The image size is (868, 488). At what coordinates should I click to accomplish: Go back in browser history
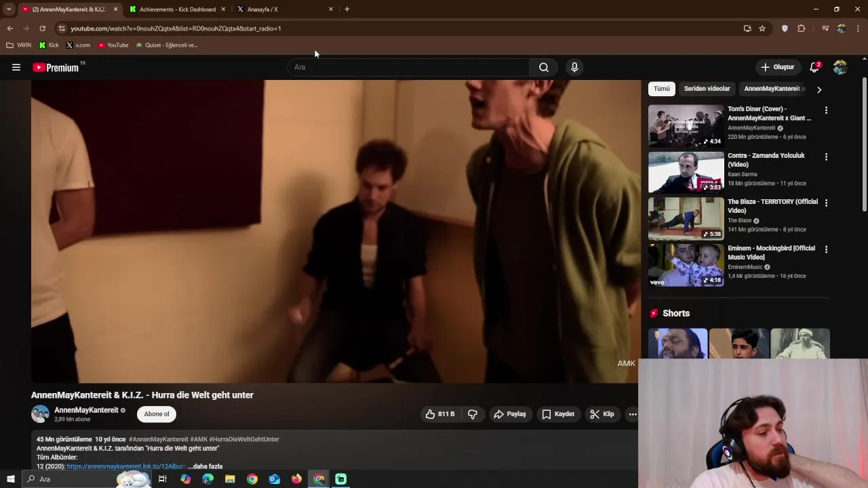click(10, 28)
